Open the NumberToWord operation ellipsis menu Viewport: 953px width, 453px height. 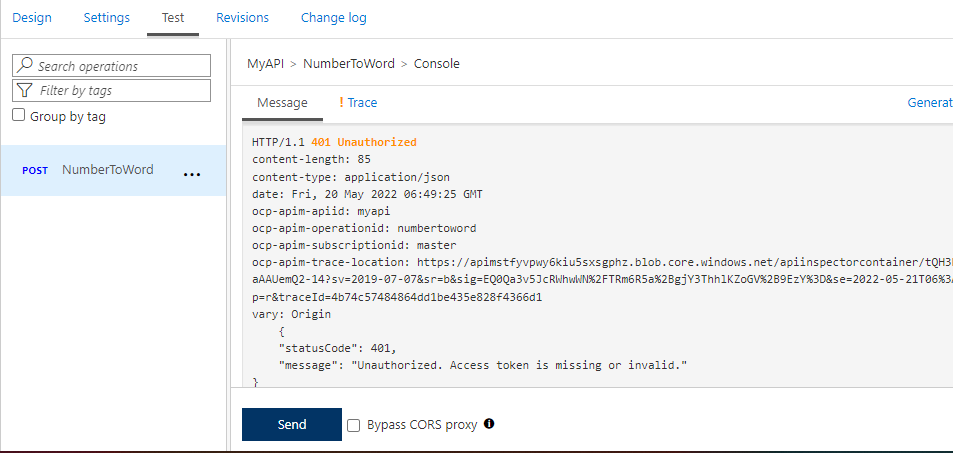pyautogui.click(x=193, y=174)
